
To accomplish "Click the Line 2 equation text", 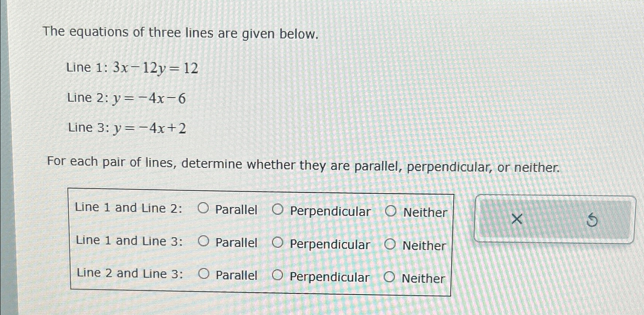I will 125,98.
